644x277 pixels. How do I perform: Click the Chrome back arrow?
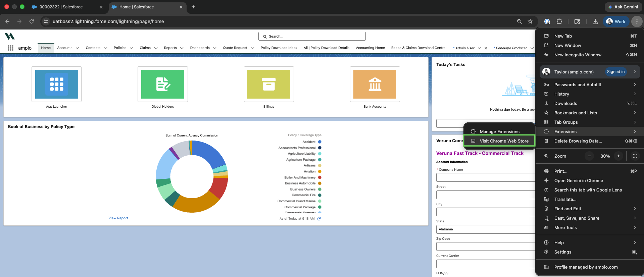7,21
